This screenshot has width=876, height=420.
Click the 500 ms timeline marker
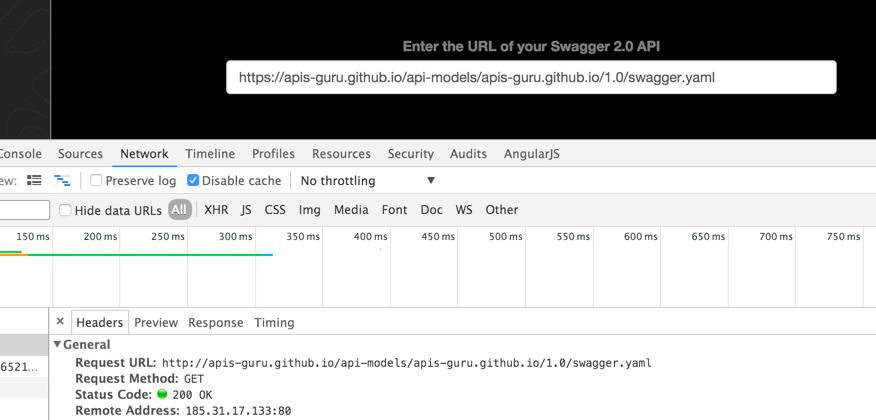tap(506, 237)
